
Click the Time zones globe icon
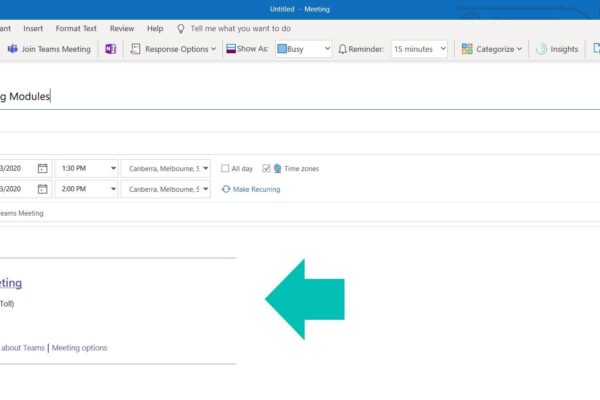(277, 168)
